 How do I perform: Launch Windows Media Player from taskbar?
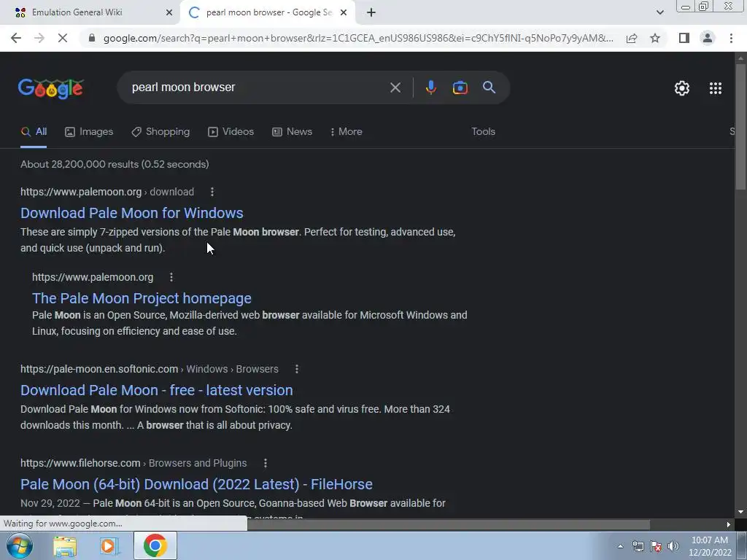[x=109, y=545]
